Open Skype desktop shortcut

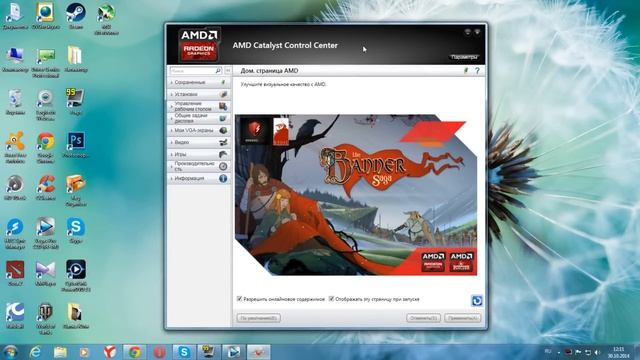[x=76, y=230]
